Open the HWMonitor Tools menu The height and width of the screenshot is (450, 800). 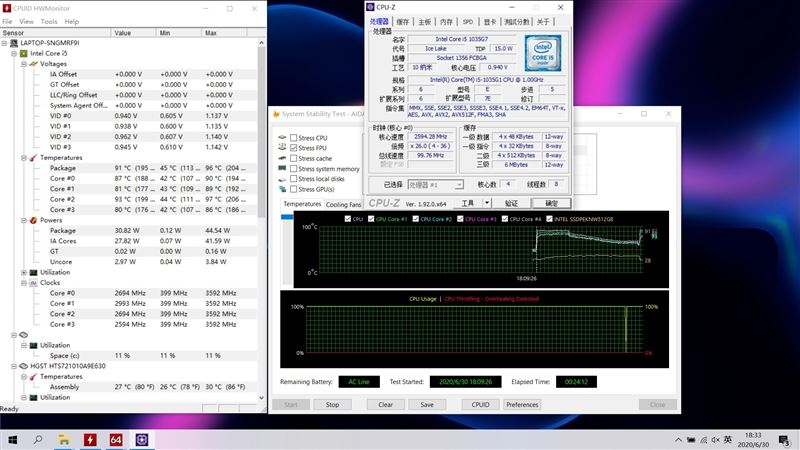coord(49,21)
